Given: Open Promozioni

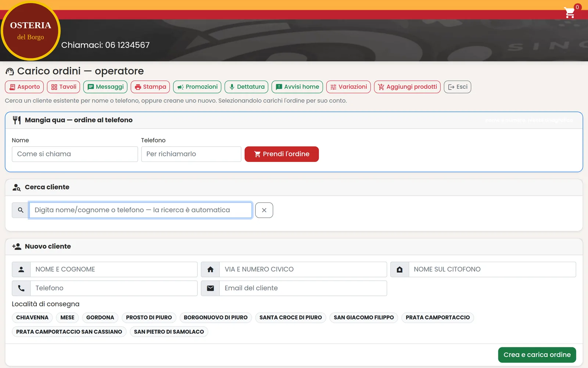Looking at the screenshot, I should [x=197, y=87].
